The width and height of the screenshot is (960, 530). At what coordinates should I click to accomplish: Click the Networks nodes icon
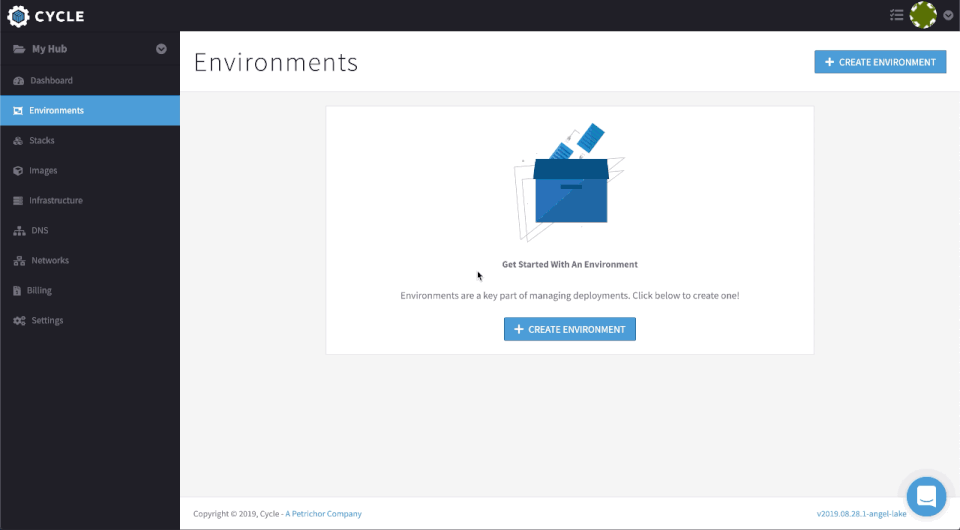(x=19, y=261)
